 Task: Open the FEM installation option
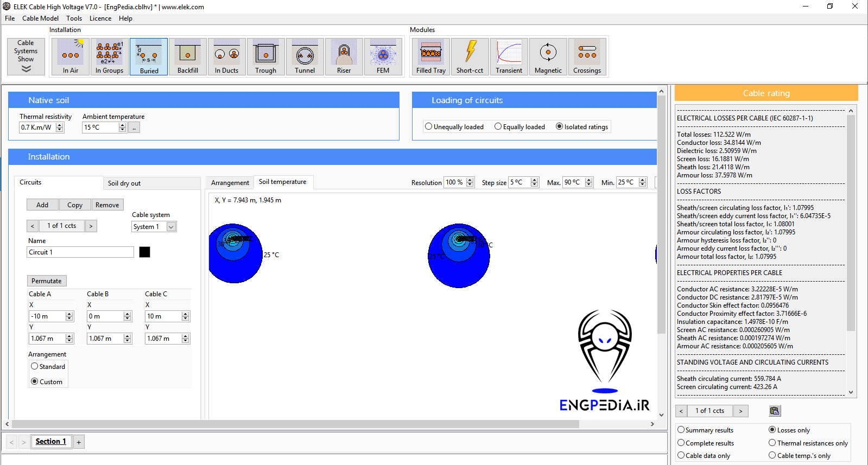pos(383,56)
